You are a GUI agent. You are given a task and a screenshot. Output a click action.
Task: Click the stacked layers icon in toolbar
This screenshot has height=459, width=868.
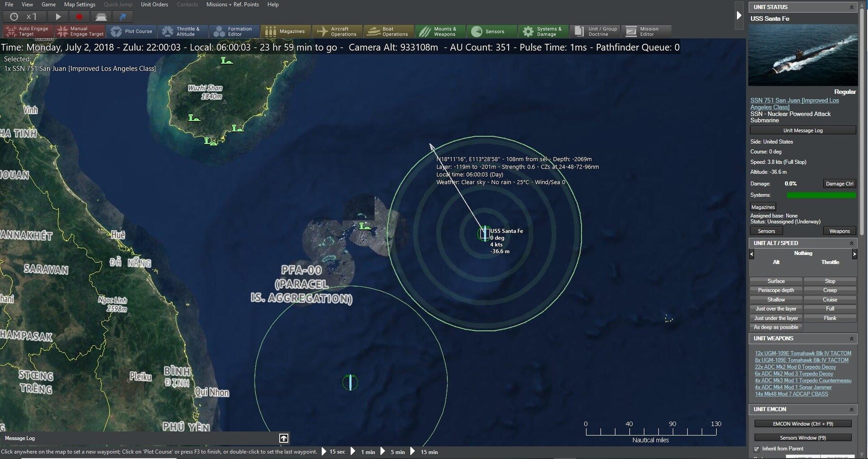coord(101,17)
